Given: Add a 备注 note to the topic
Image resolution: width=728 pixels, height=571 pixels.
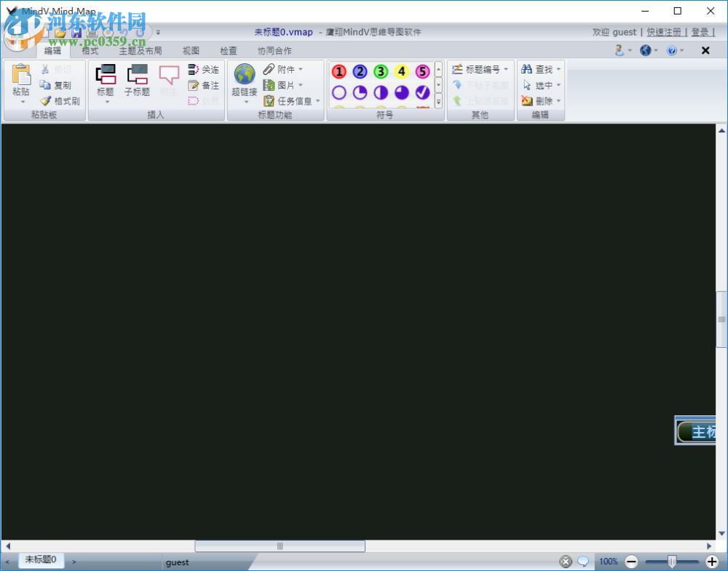Looking at the screenshot, I should (205, 85).
